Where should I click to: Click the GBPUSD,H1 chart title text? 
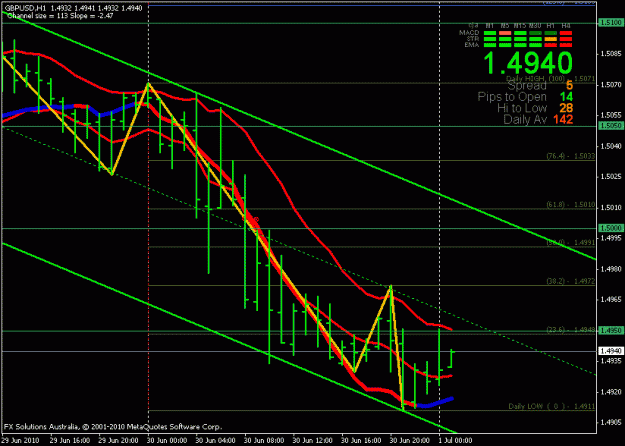click(25, 8)
